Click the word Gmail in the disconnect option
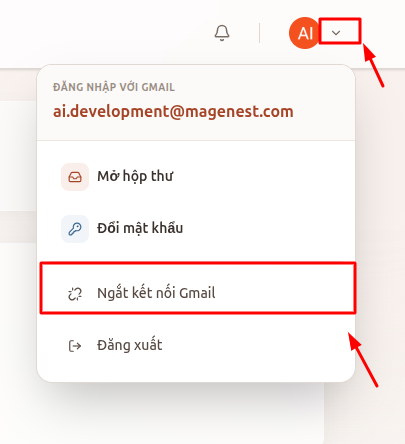The height and width of the screenshot is (444, 405). pos(197,293)
